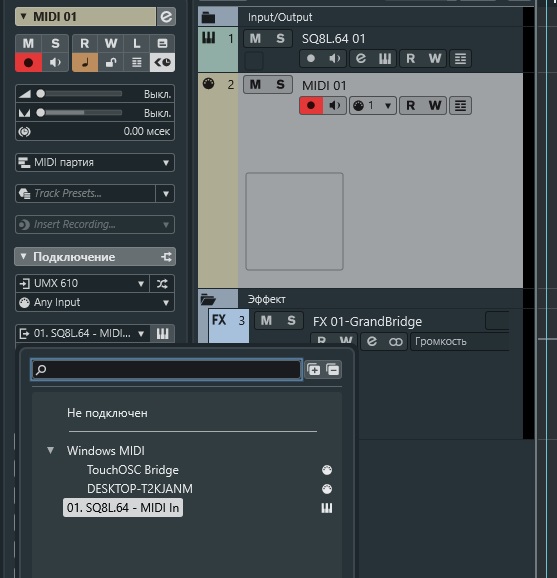
Task: Click the L button in the inspector
Action: (137, 43)
